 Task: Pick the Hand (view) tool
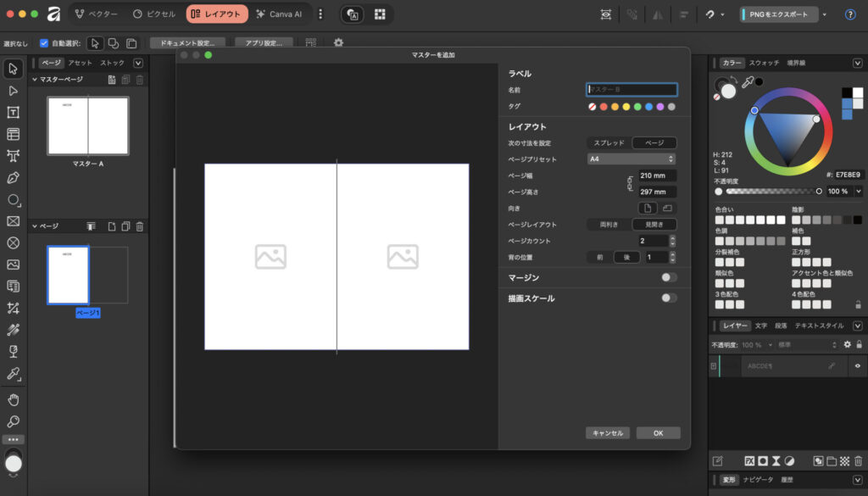tap(13, 399)
